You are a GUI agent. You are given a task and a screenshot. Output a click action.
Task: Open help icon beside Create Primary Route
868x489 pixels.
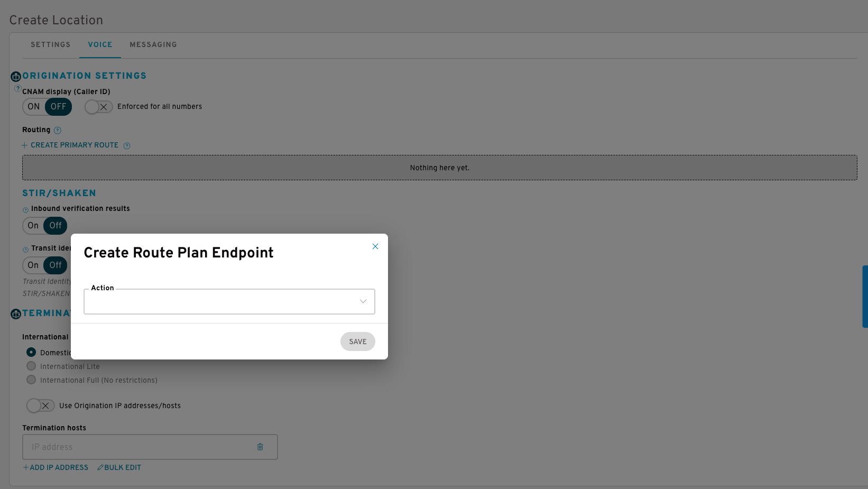127,146
